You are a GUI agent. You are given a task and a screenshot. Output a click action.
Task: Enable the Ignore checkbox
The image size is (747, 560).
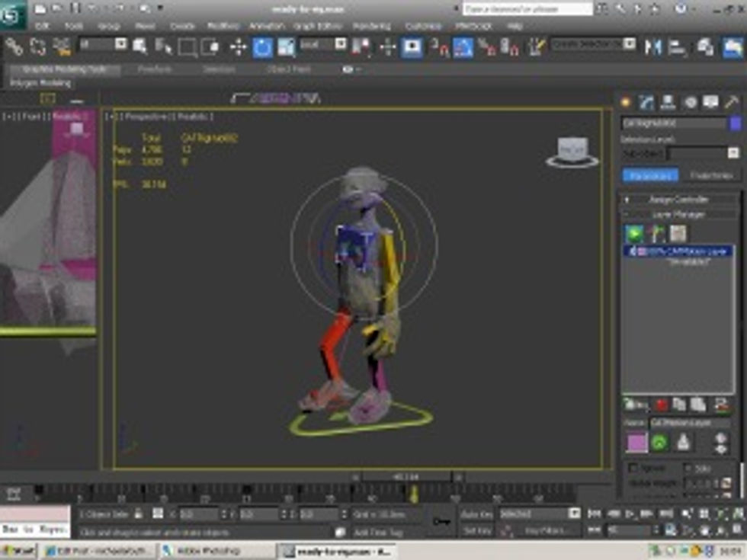(x=633, y=469)
